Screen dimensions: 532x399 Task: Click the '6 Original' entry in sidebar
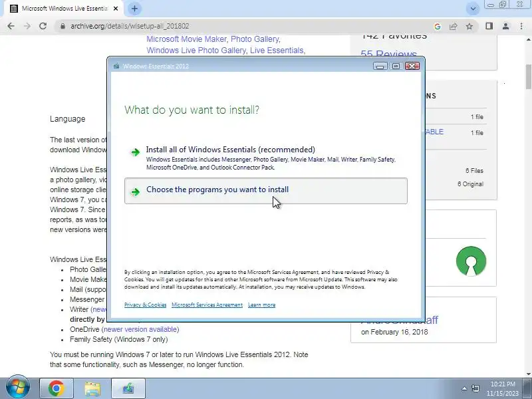(x=470, y=184)
